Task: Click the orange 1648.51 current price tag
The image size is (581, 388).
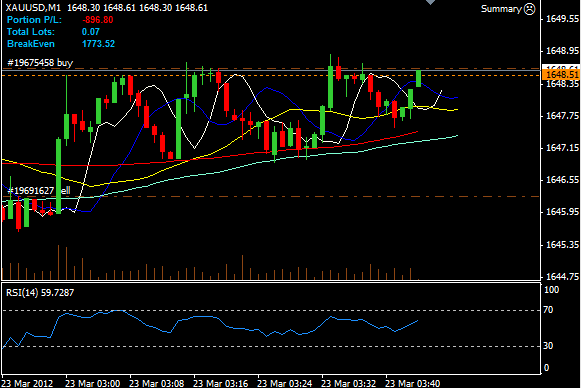Action: tap(561, 74)
